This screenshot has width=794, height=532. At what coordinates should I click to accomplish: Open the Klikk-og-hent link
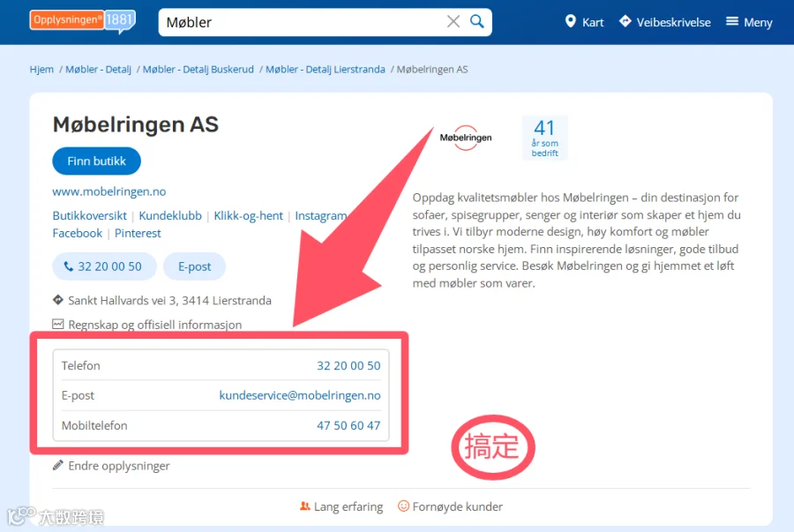248,215
